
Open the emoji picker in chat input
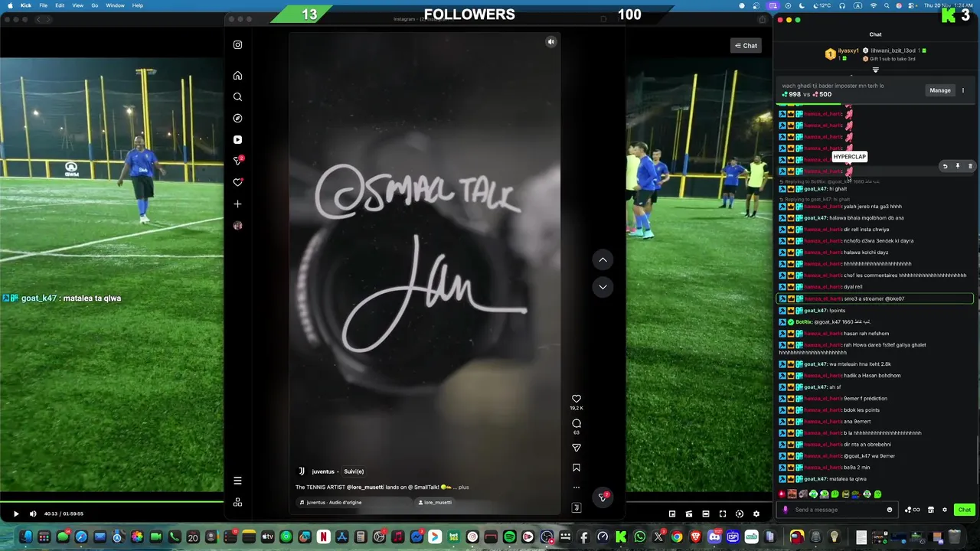point(890,510)
